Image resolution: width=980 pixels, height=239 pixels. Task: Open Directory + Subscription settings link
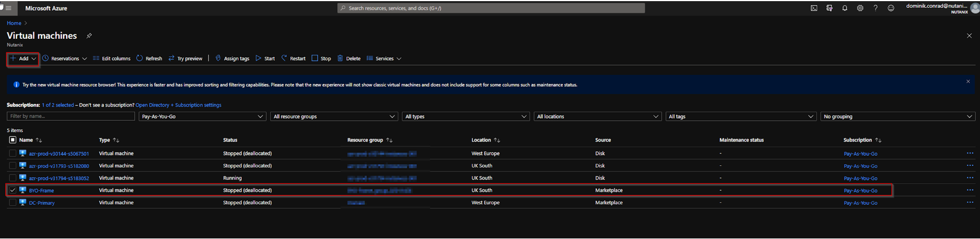pyautogui.click(x=179, y=105)
